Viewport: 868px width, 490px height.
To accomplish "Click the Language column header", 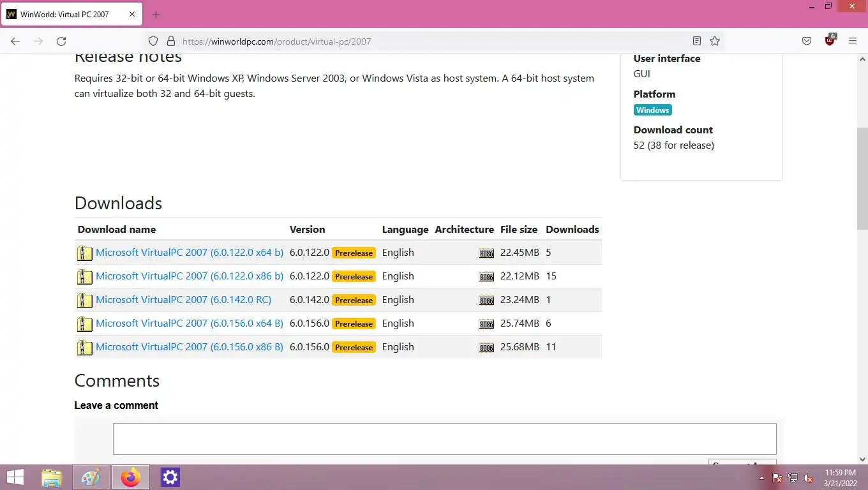I will click(405, 229).
